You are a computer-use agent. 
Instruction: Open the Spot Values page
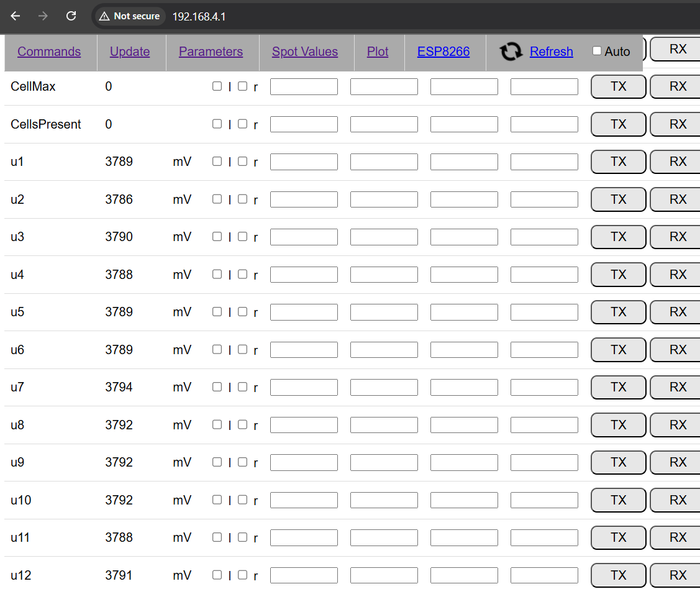coord(305,52)
